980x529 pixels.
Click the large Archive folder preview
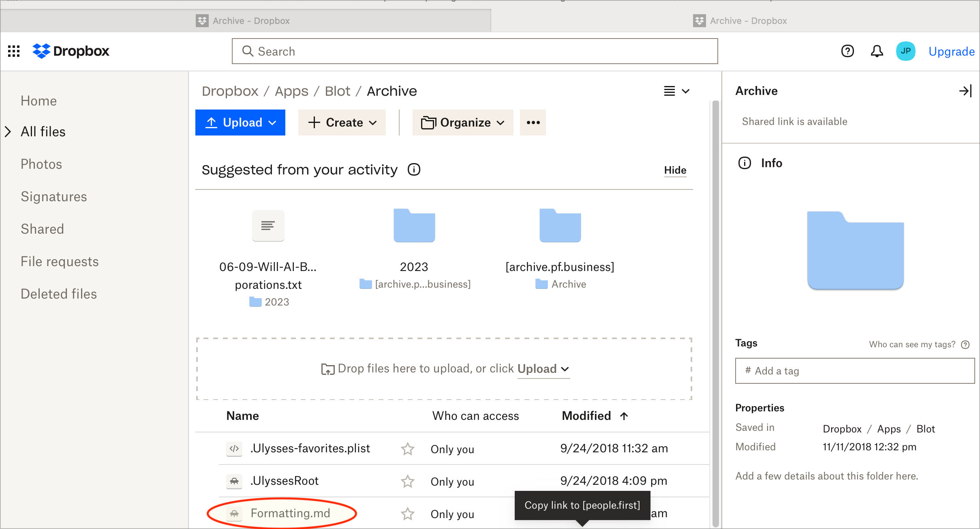click(855, 250)
